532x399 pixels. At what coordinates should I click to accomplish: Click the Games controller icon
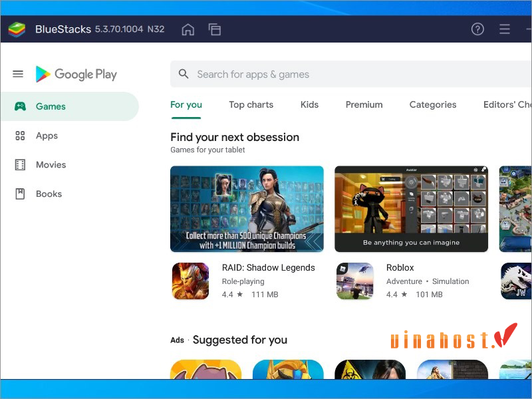pyautogui.click(x=20, y=106)
